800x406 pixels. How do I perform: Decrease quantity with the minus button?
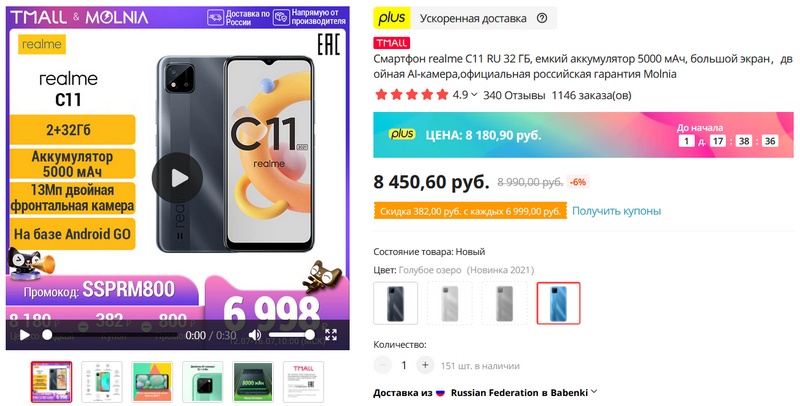(x=382, y=365)
